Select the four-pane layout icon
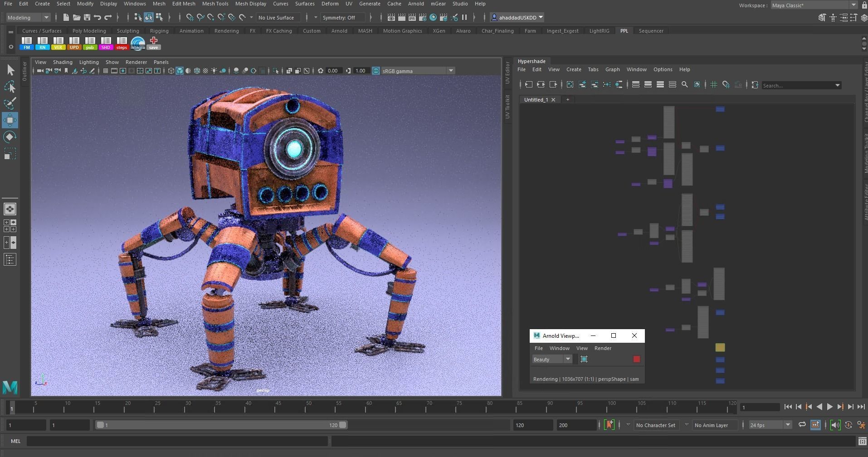Screen dimensions: 868x457 [x=10, y=226]
